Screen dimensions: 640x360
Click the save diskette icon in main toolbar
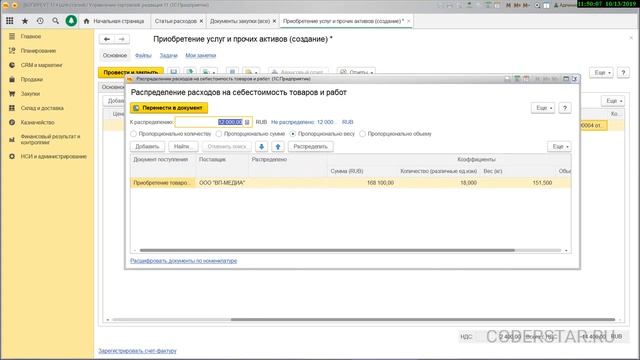(173, 72)
